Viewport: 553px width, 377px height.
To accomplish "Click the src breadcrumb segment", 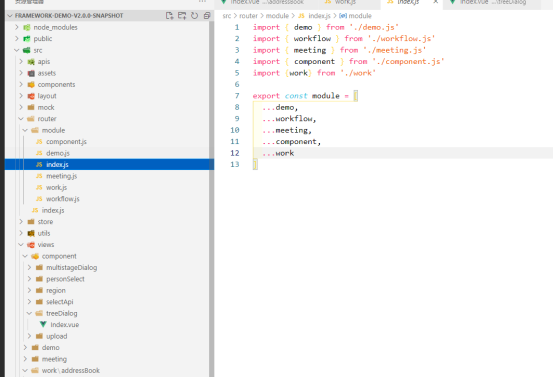I will pos(227,16).
